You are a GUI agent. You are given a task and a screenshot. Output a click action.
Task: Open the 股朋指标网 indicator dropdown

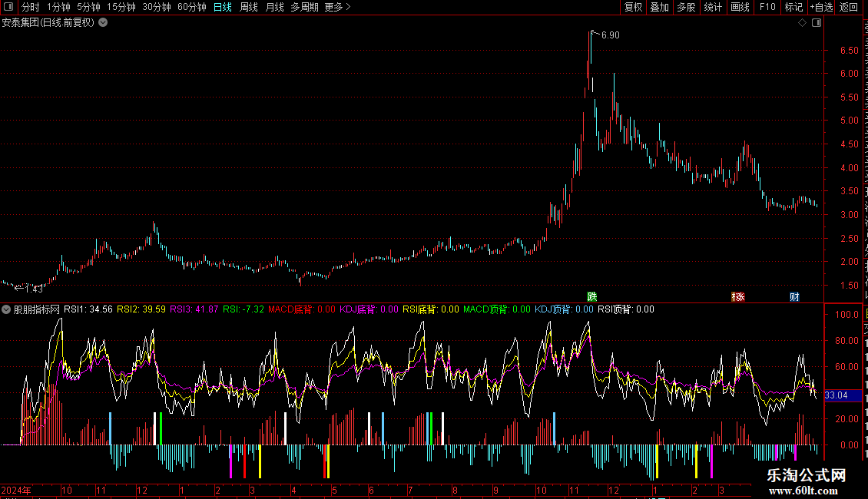point(6,310)
